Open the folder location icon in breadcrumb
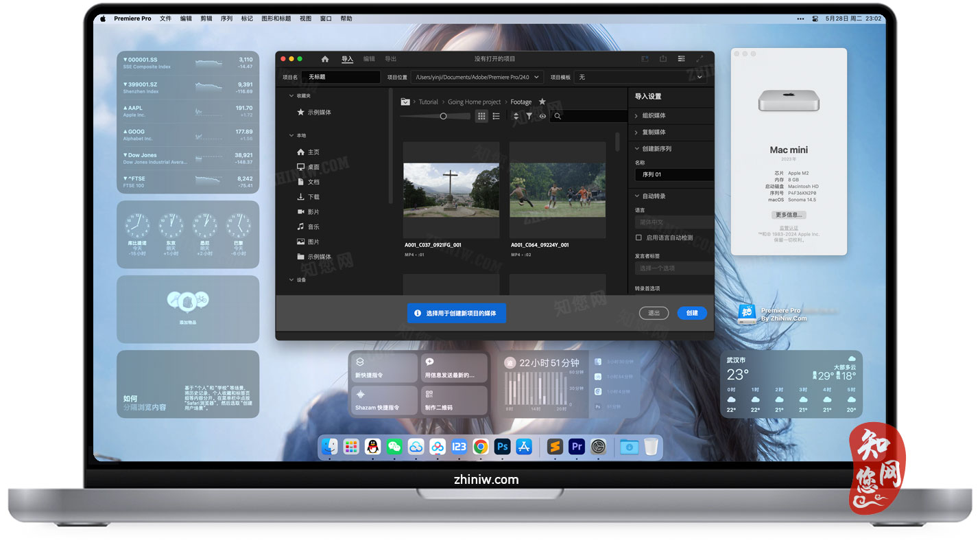 click(405, 102)
